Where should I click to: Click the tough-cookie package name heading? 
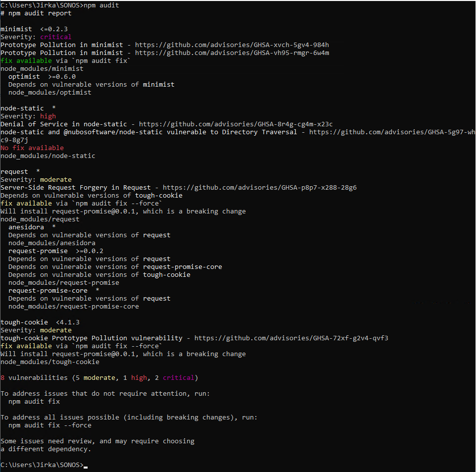(24, 322)
